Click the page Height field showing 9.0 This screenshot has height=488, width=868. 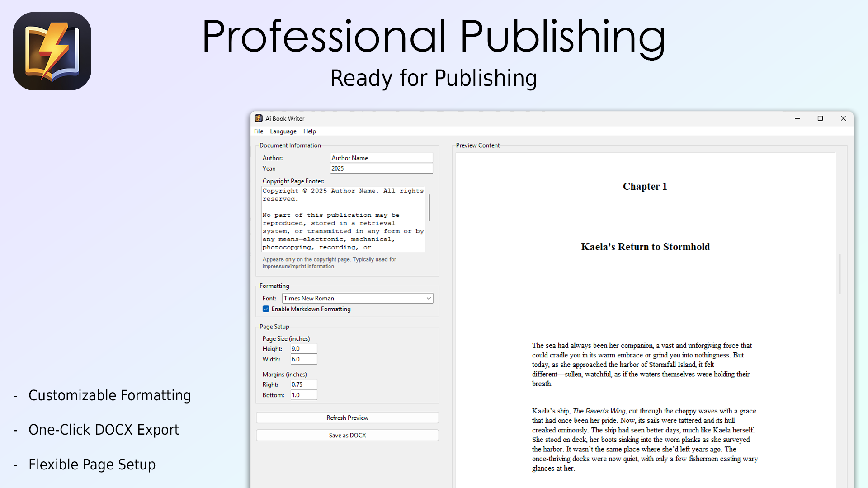(x=303, y=349)
